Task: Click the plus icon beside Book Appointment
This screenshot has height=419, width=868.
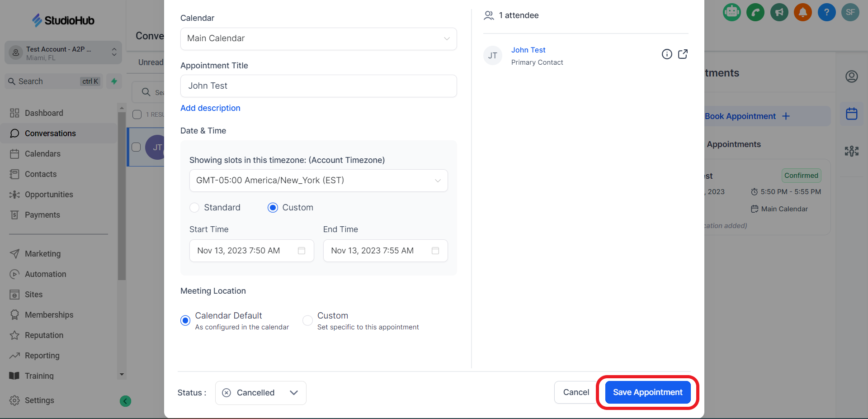Action: [x=786, y=116]
